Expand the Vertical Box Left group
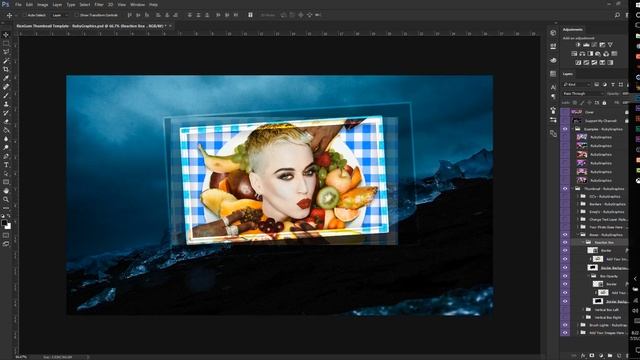The image size is (640, 360). coord(584,310)
